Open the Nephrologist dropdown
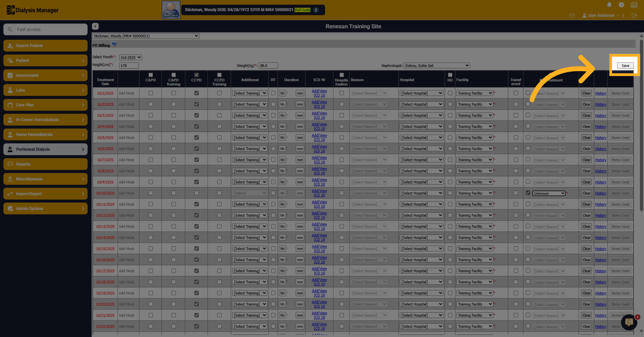 pyautogui.click(x=437, y=65)
